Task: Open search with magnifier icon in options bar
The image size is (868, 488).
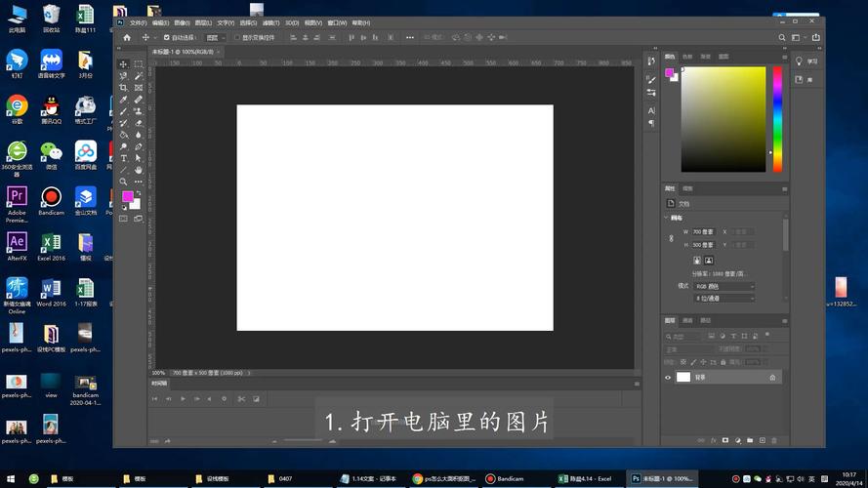Action: pyautogui.click(x=782, y=38)
